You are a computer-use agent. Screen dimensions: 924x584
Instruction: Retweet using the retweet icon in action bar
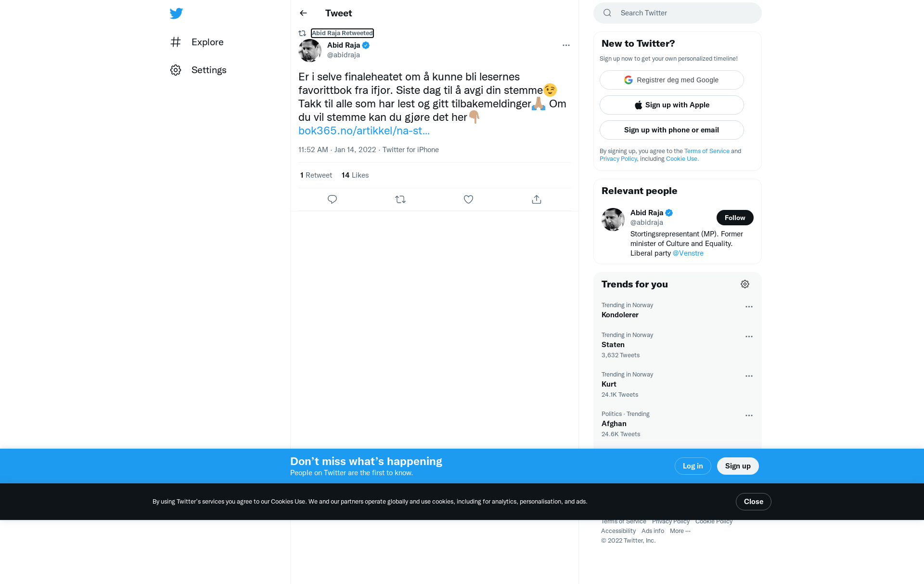[400, 199]
